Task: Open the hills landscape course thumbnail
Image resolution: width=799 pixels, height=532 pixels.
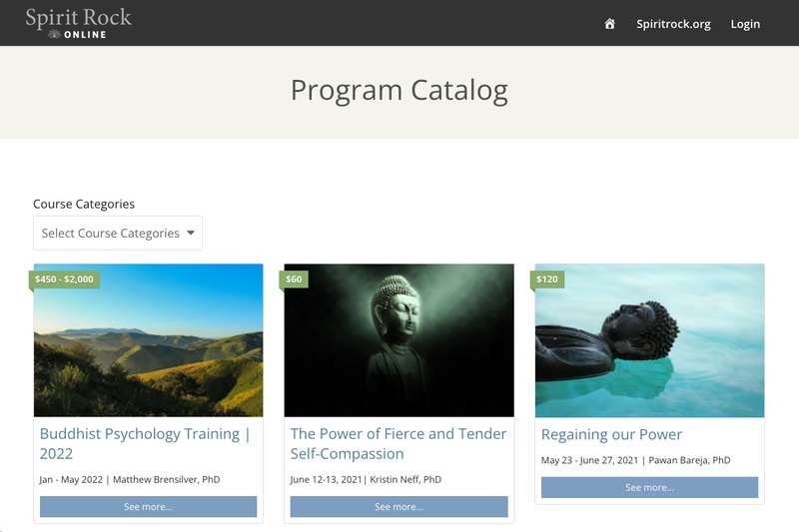Action: [x=148, y=340]
